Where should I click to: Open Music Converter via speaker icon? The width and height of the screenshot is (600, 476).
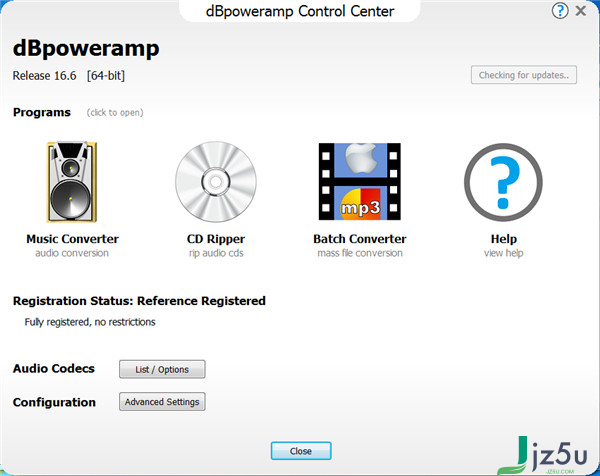tap(72, 182)
